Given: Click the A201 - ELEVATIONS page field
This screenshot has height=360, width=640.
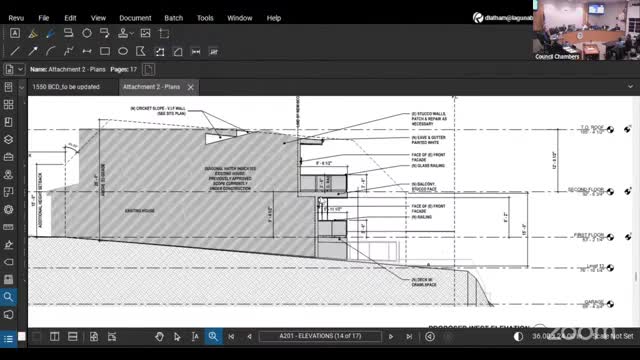Looking at the screenshot, I should 320,336.
